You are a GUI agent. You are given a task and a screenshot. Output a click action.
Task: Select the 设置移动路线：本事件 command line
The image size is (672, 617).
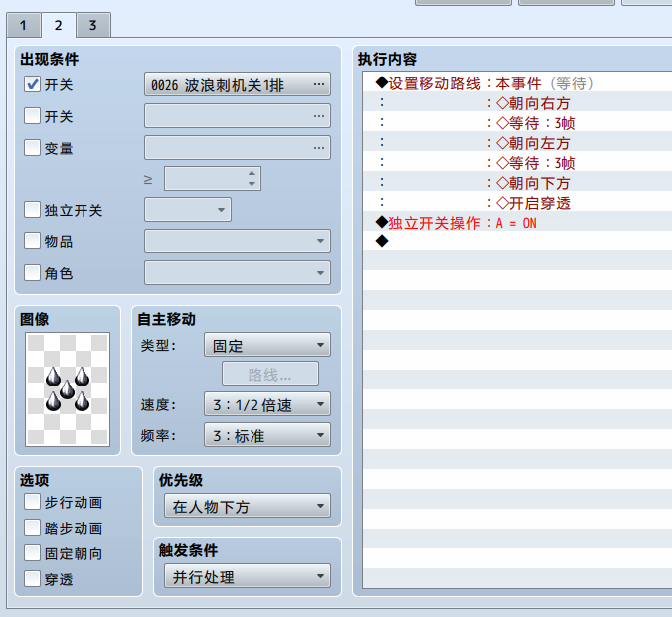tap(517, 83)
